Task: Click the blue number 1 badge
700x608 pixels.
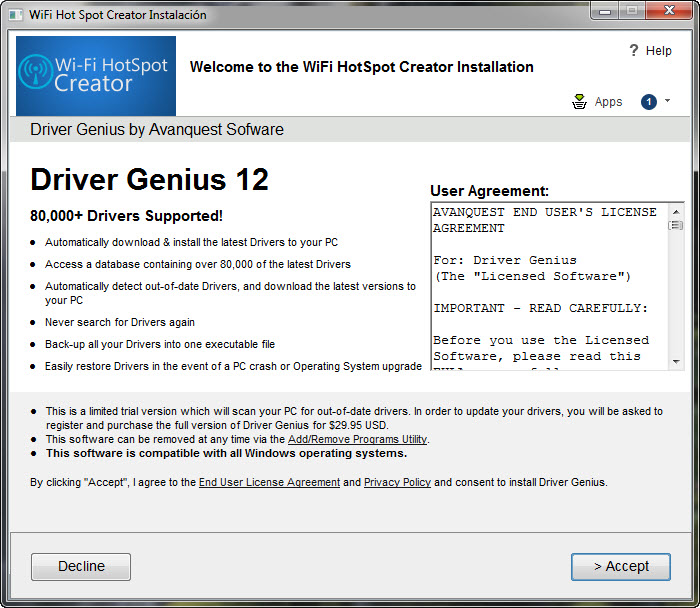Action: tap(649, 102)
